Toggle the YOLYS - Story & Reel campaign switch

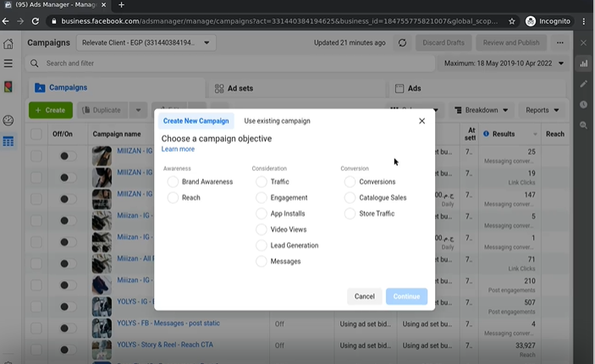point(68,350)
